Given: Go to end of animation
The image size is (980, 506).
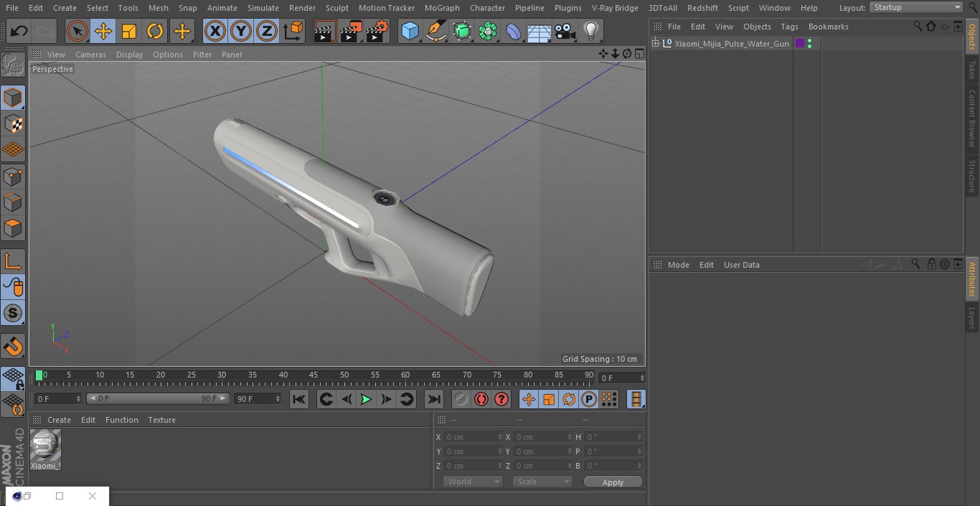Looking at the screenshot, I should (434, 399).
